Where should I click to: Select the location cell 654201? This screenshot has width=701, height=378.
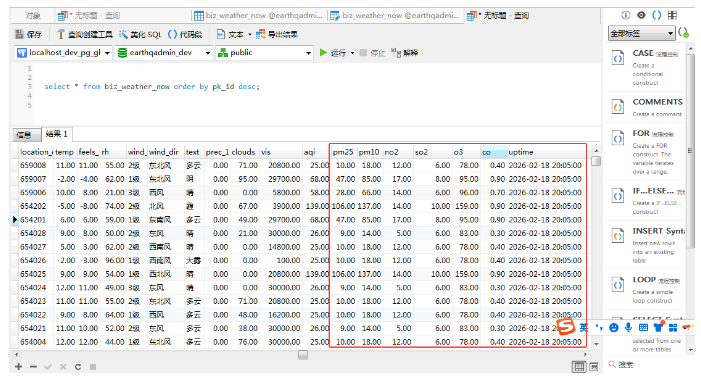point(35,220)
